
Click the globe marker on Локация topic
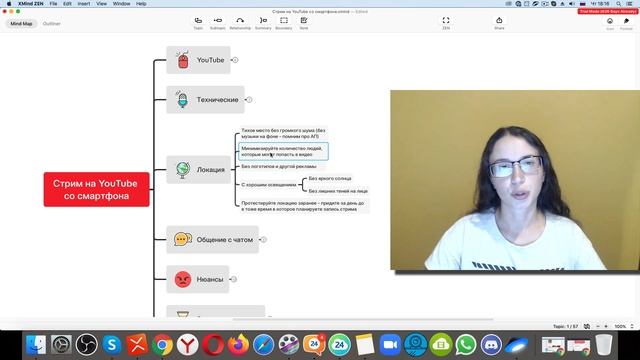pyautogui.click(x=182, y=169)
